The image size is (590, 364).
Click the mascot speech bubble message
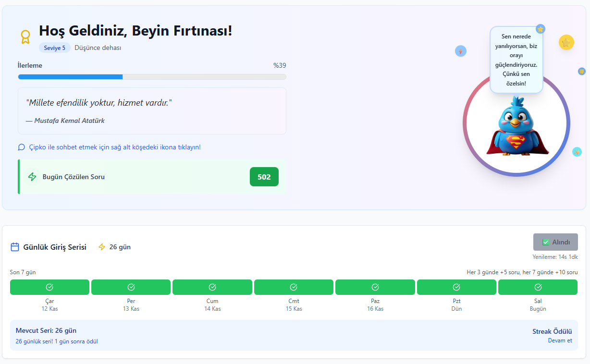pos(516,60)
